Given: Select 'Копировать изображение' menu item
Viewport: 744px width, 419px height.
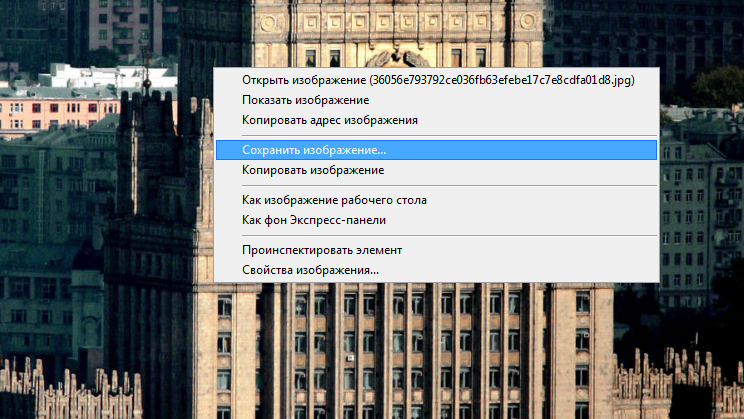Looking at the screenshot, I should pos(437,170).
